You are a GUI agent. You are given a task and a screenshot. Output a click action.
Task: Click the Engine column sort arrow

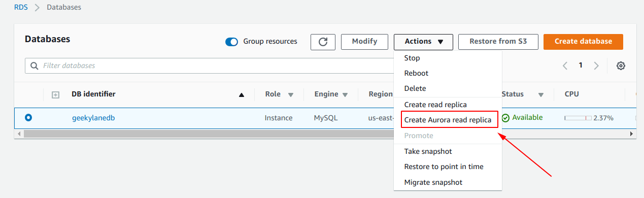pyautogui.click(x=345, y=95)
